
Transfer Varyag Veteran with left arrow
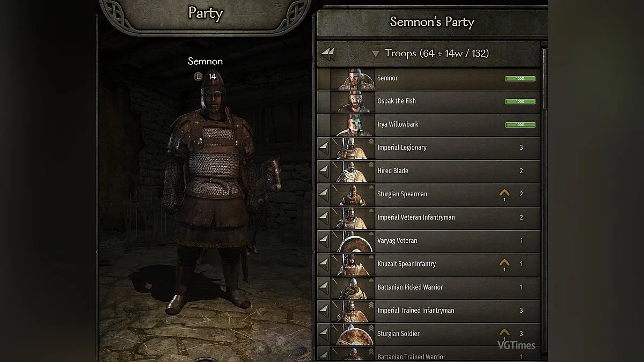click(324, 240)
